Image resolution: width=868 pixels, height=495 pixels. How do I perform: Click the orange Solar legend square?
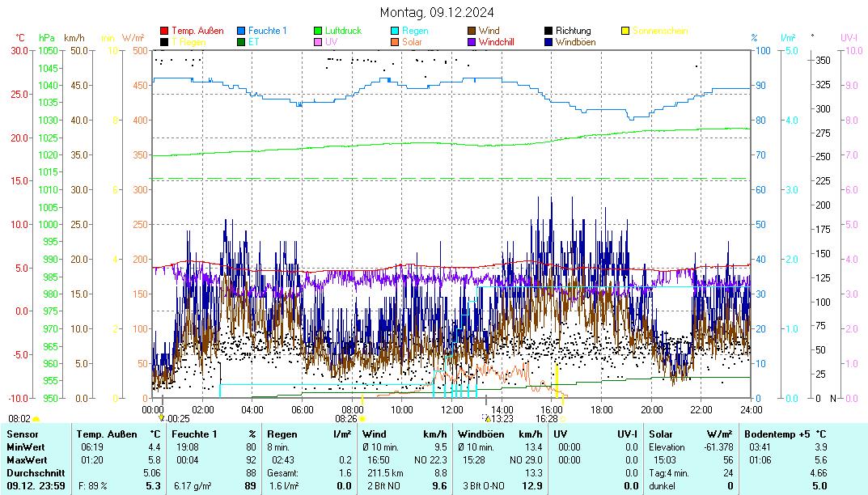pos(395,41)
